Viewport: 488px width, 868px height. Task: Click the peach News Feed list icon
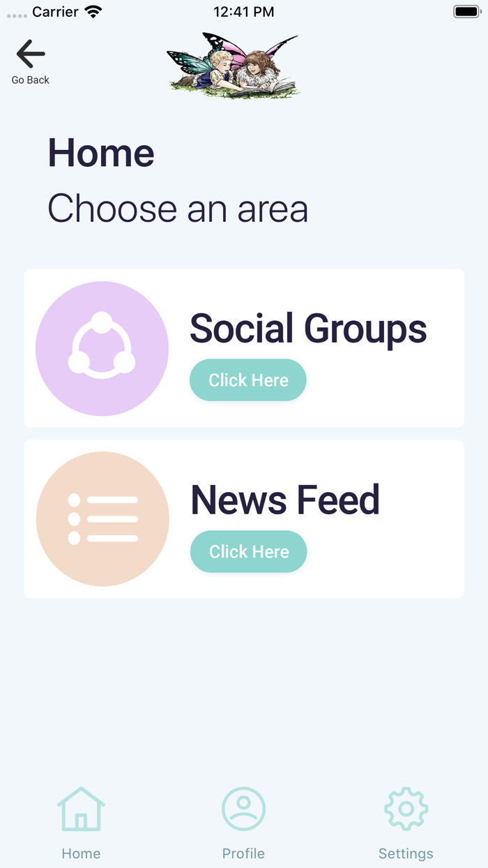click(x=102, y=519)
